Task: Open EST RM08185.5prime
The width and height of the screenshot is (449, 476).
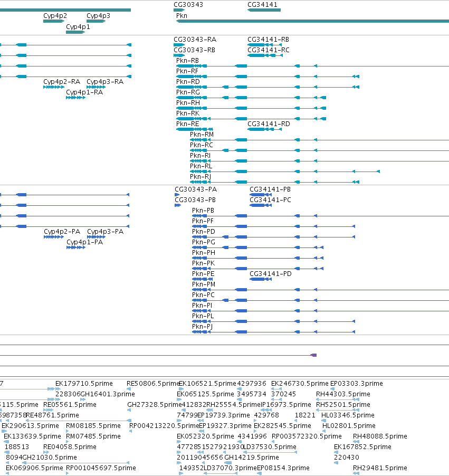Action: click(93, 426)
